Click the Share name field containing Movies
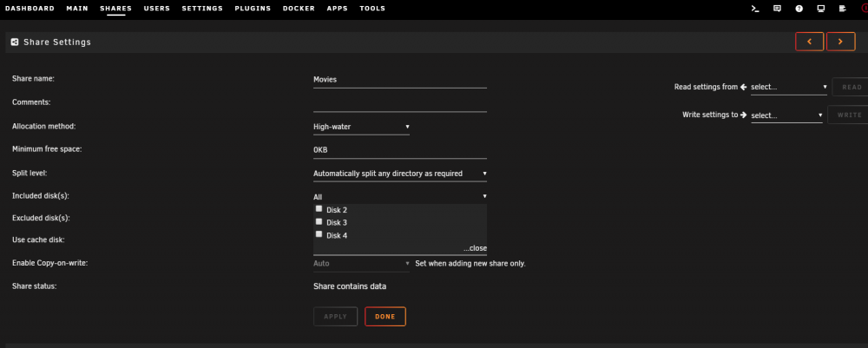Viewport: 868px width, 348px height. [x=399, y=80]
